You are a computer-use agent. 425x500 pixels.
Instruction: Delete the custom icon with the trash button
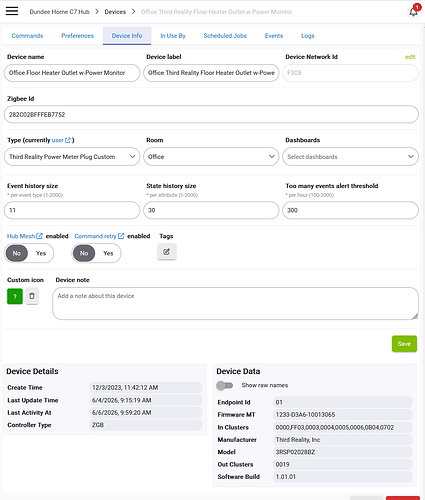click(32, 296)
